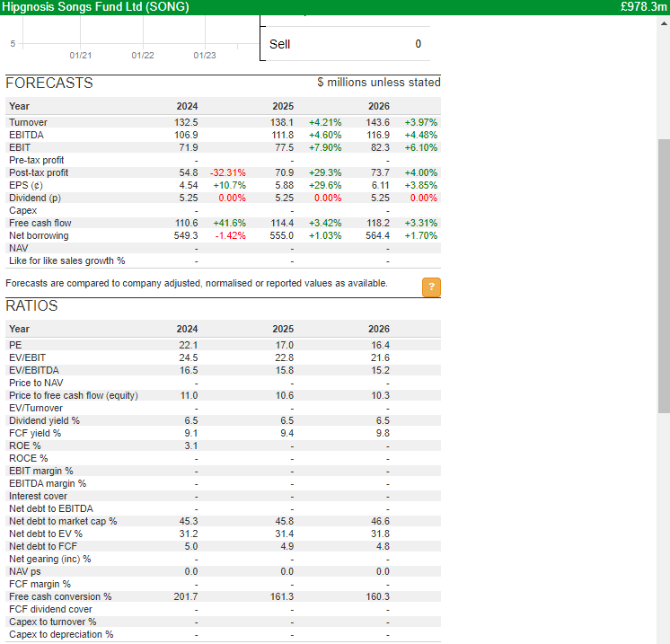Click Dividend yield % 2024 value 6.5
The width and height of the screenshot is (670, 644).
pyautogui.click(x=191, y=421)
